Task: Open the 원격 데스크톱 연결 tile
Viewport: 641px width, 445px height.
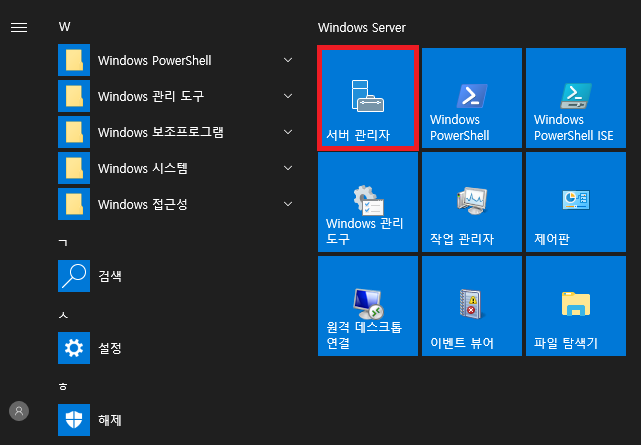Action: tap(368, 306)
